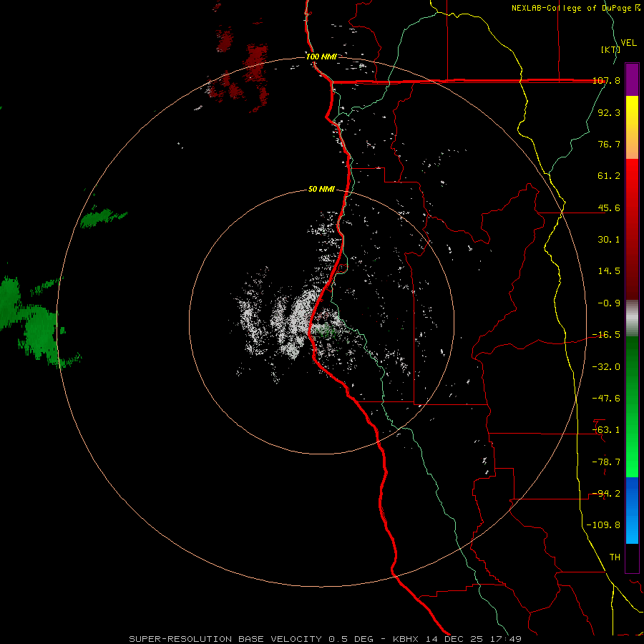Viewport: 644px width, 644px height.
Task: Click the -32.0 velocity scale value
Action: [607, 367]
